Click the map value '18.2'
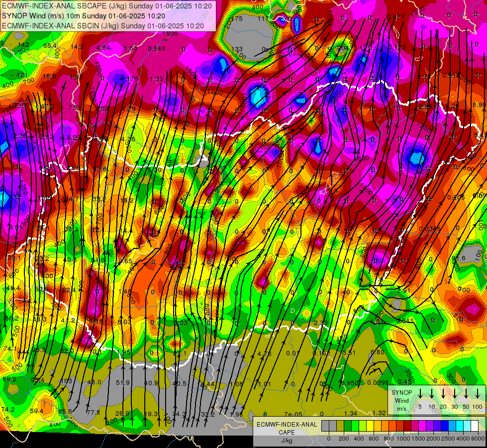This screenshot has width=487, height=448. pos(127,201)
